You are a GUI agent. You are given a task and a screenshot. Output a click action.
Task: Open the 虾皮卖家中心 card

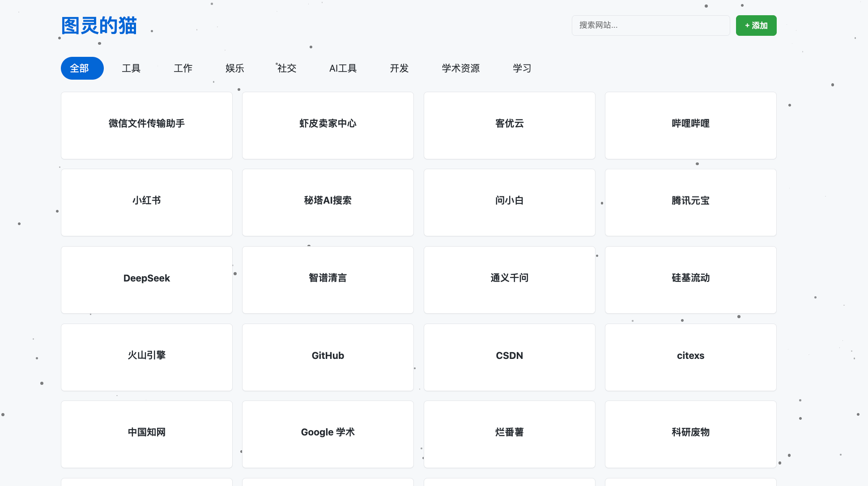(x=328, y=125)
